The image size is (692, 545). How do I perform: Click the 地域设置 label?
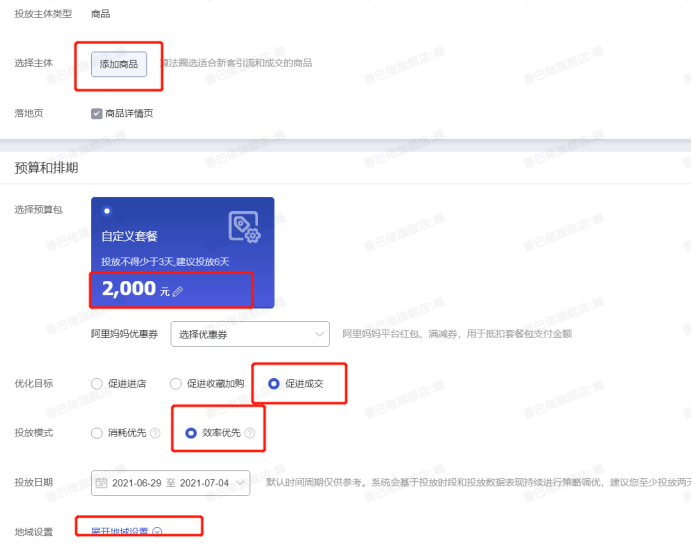(34, 532)
